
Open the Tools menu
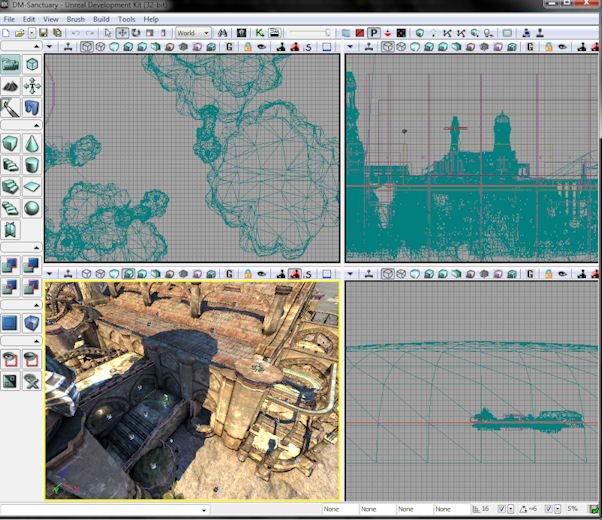[126, 19]
